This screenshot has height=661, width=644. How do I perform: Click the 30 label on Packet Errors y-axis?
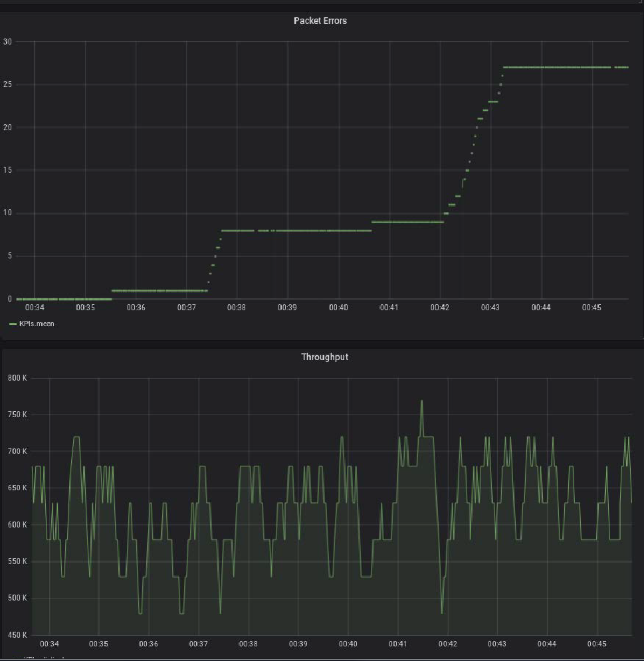(8, 42)
